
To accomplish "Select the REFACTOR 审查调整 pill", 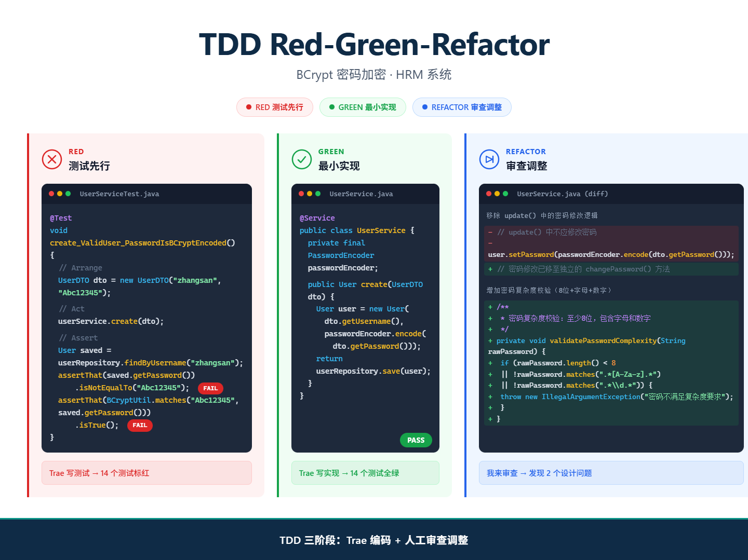I will coord(462,107).
